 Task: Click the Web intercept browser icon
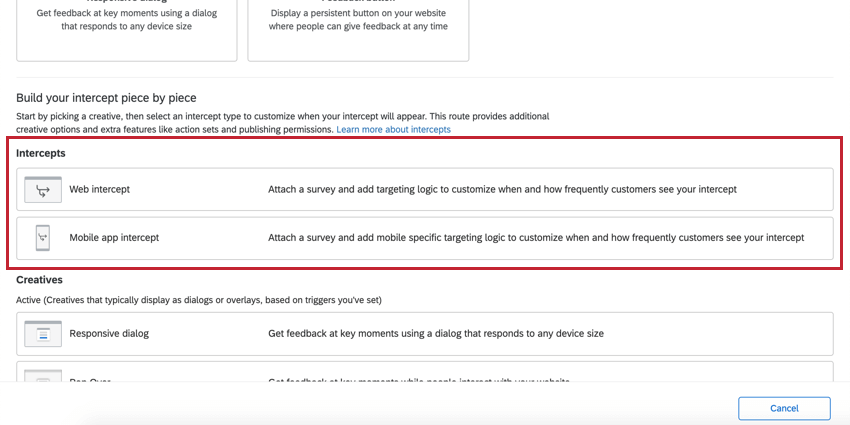tap(43, 190)
